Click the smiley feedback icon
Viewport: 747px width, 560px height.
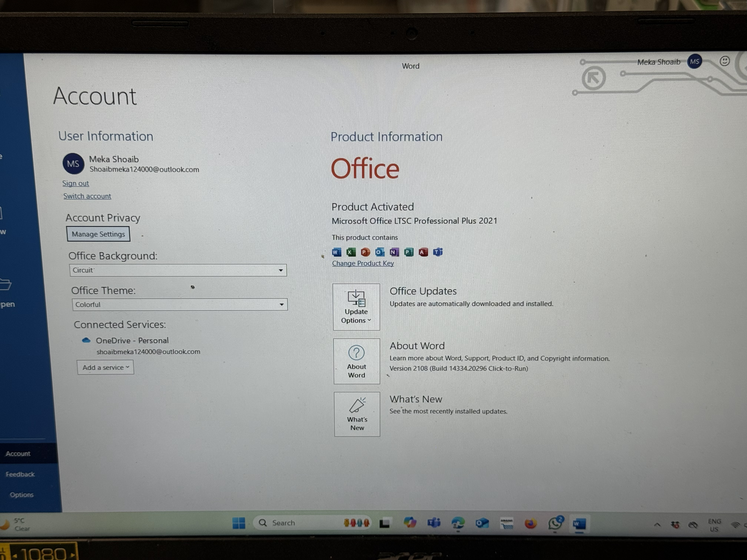click(724, 61)
